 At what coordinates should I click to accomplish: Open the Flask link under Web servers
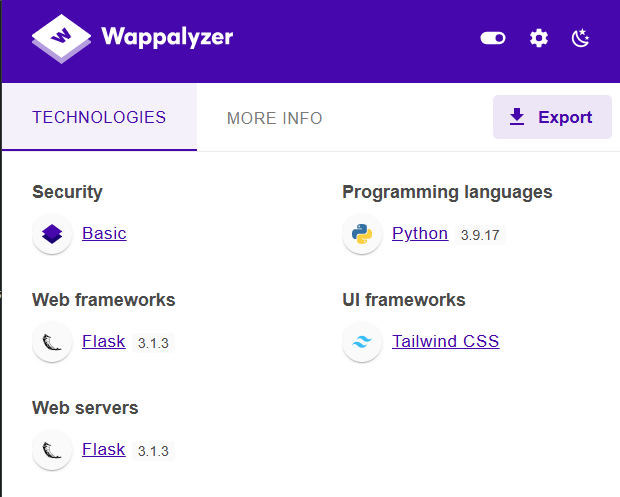tap(103, 449)
